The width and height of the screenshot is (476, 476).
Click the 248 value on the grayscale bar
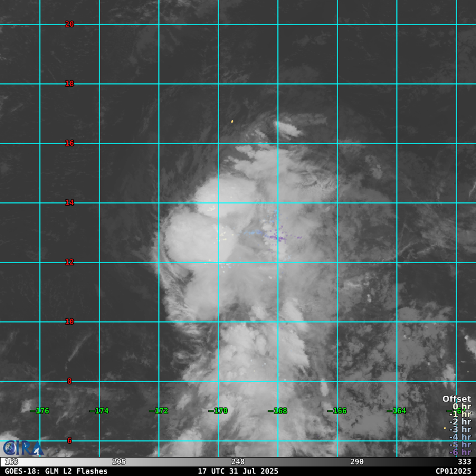[x=238, y=462]
